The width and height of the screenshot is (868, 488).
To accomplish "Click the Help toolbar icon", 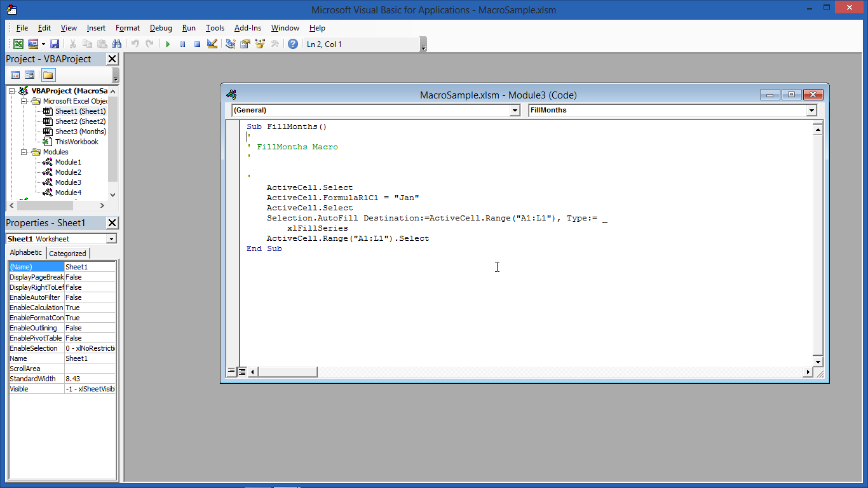I will (x=294, y=43).
